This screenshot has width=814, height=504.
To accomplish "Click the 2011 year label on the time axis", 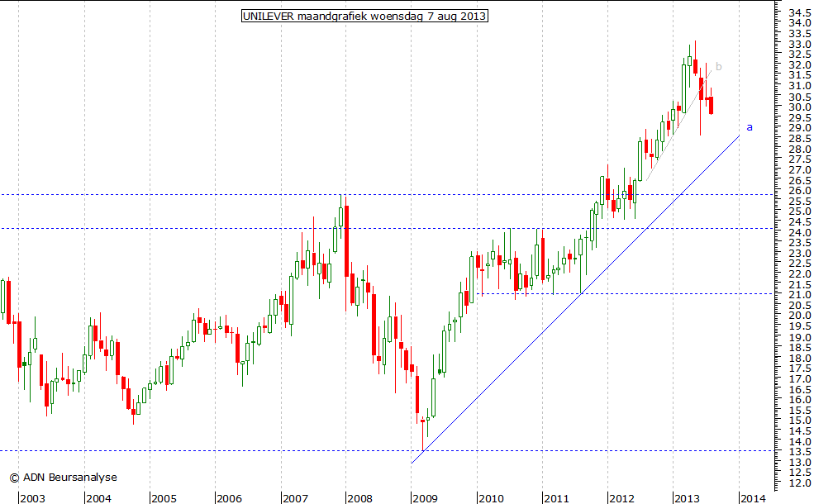I will pyautogui.click(x=556, y=498).
